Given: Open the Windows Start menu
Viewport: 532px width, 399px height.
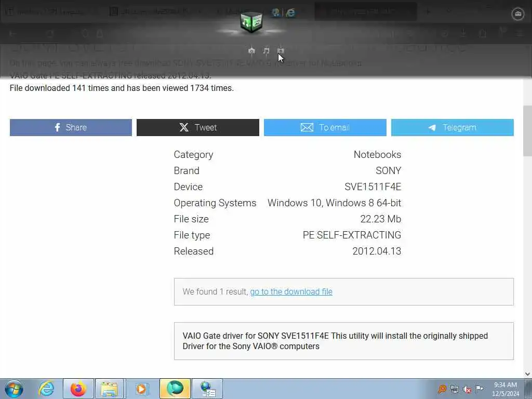Looking at the screenshot, I should coord(14,389).
